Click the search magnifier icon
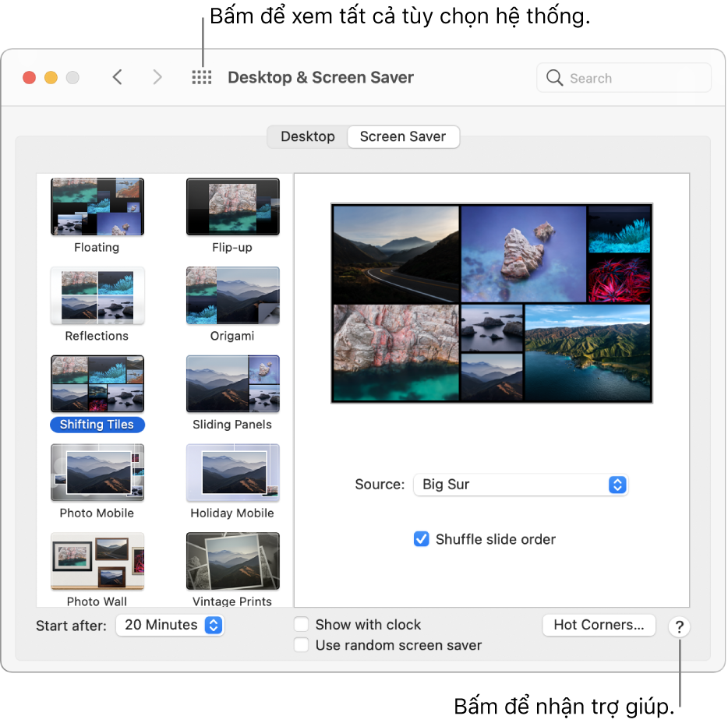The width and height of the screenshot is (728, 723). [554, 77]
